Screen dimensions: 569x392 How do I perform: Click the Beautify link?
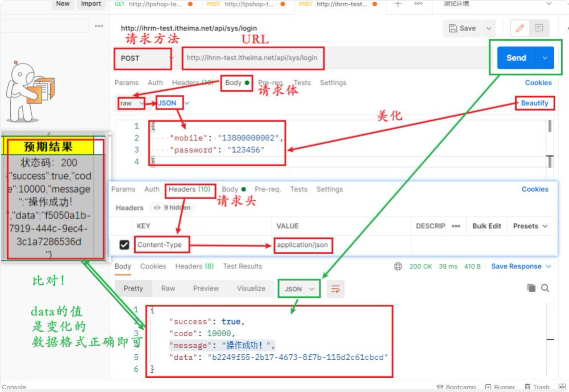click(534, 103)
